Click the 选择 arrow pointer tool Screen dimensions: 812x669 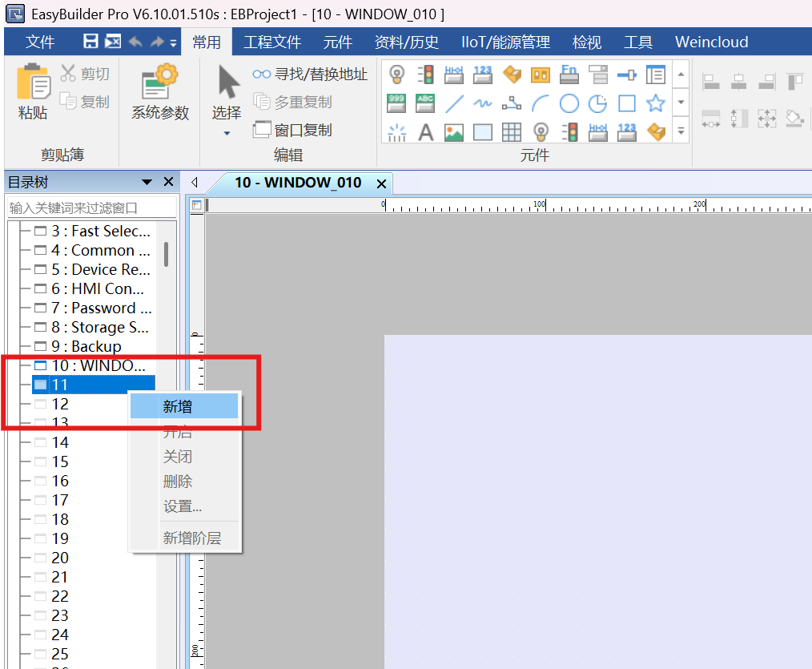(x=227, y=92)
